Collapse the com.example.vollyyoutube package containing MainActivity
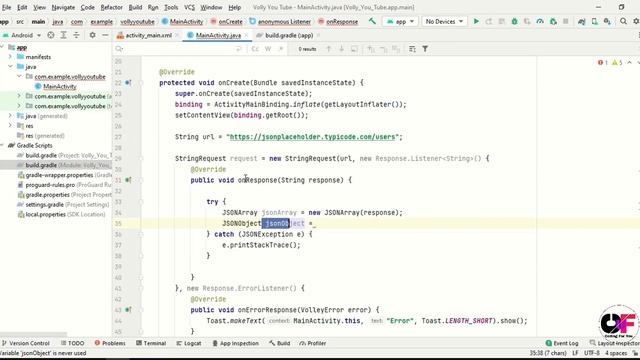 [x=19, y=76]
